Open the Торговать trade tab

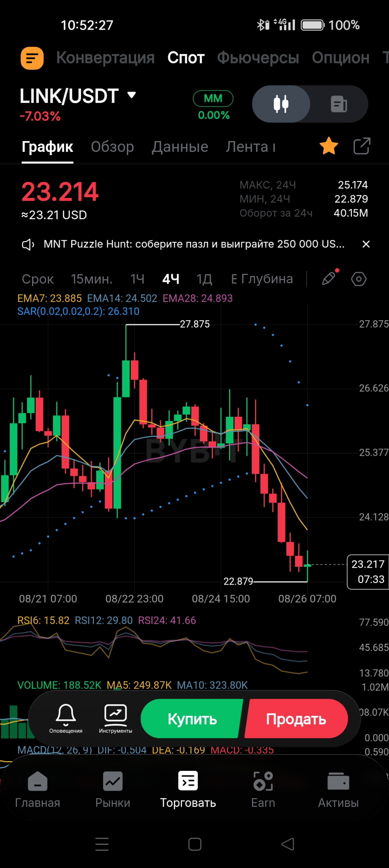click(188, 790)
